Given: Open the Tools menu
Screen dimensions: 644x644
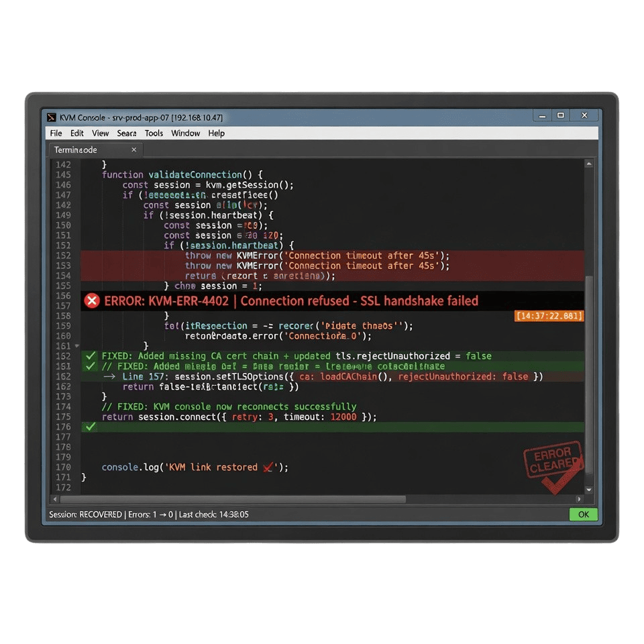Looking at the screenshot, I should tap(154, 133).
